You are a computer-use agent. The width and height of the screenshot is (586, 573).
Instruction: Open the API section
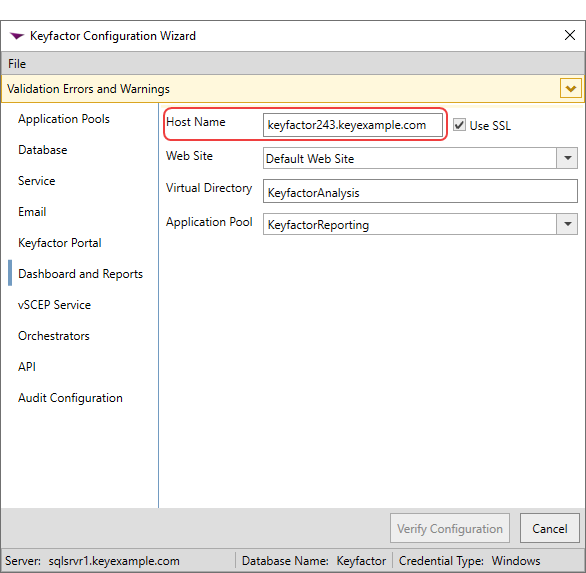click(27, 367)
